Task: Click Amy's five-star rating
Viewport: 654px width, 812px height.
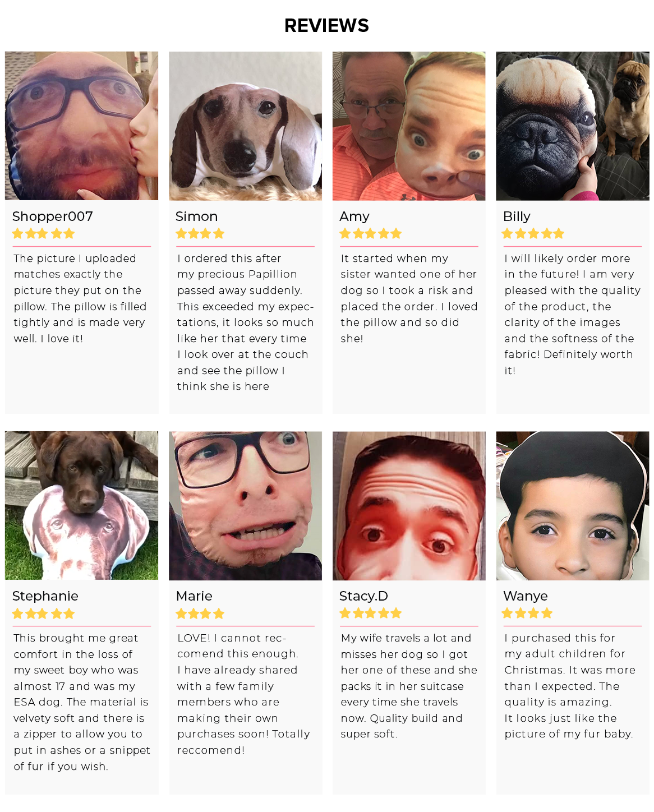Action: (x=371, y=234)
